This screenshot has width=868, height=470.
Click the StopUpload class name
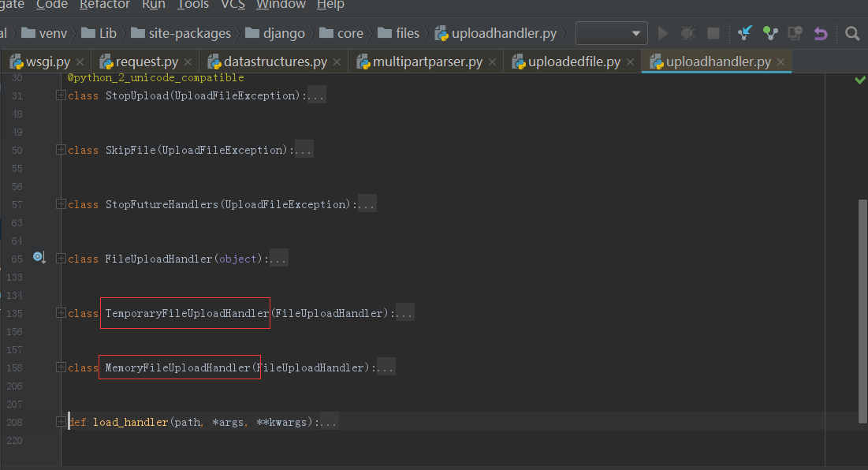pos(137,95)
